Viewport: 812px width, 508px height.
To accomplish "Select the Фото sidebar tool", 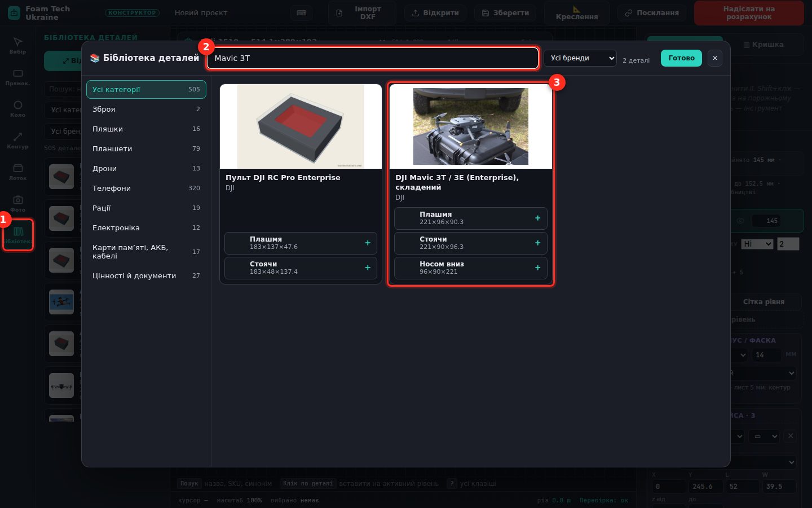I will tap(17, 203).
